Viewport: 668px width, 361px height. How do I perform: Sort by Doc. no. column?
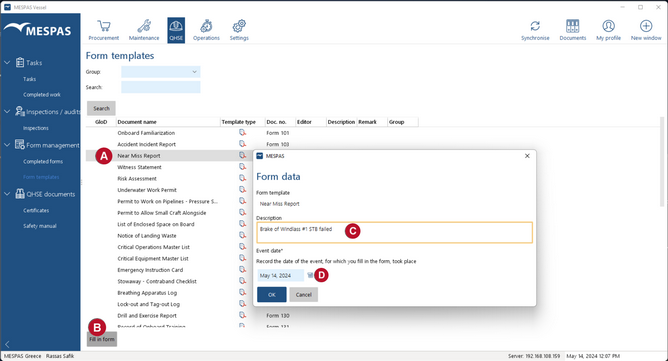click(x=280, y=122)
